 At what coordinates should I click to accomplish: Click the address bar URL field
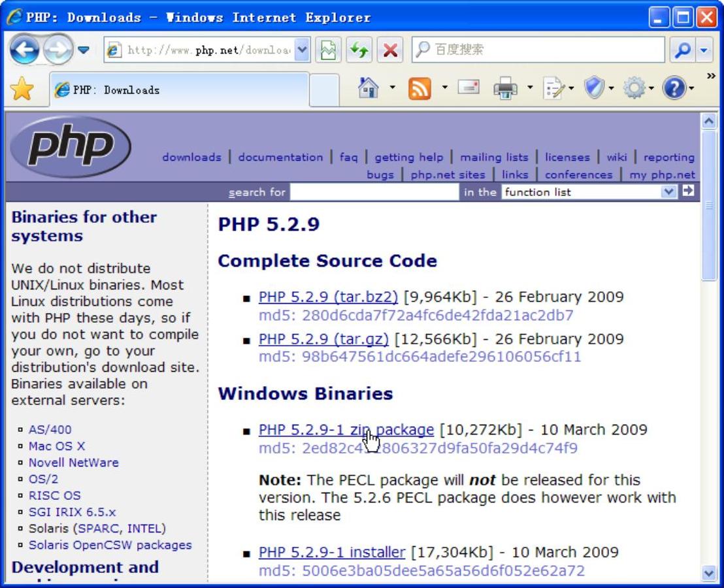pos(207,50)
